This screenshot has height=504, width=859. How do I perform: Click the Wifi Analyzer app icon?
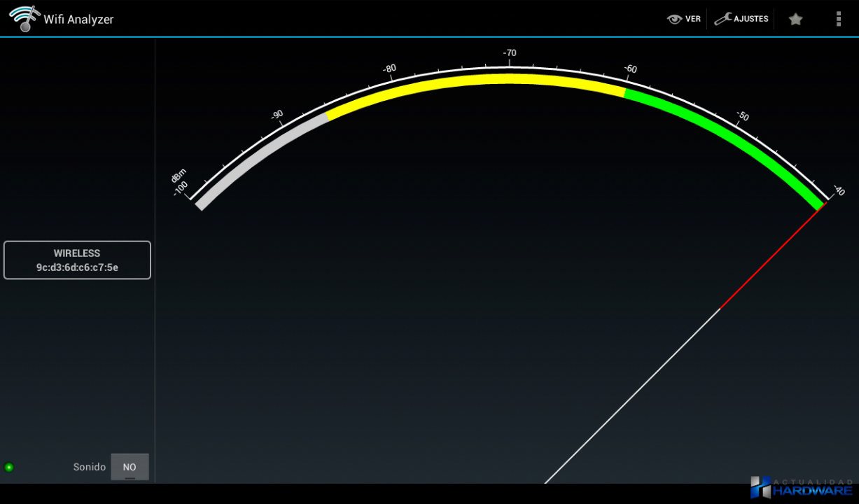24,19
